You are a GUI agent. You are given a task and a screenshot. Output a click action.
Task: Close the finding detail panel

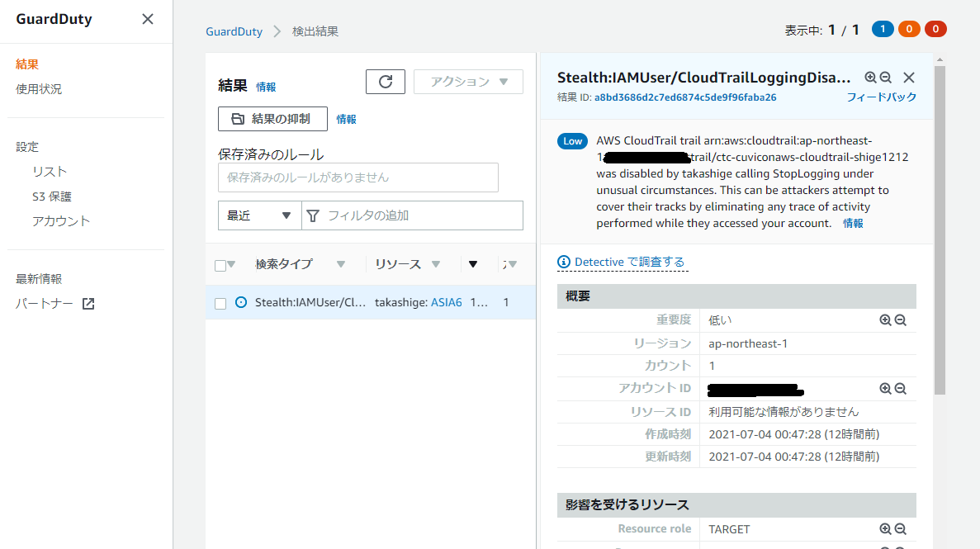coord(909,78)
